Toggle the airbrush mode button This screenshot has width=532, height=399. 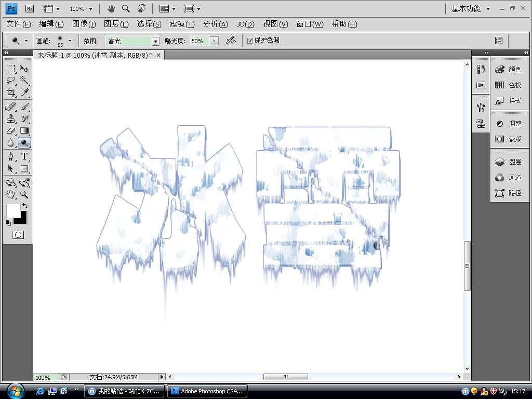click(231, 41)
